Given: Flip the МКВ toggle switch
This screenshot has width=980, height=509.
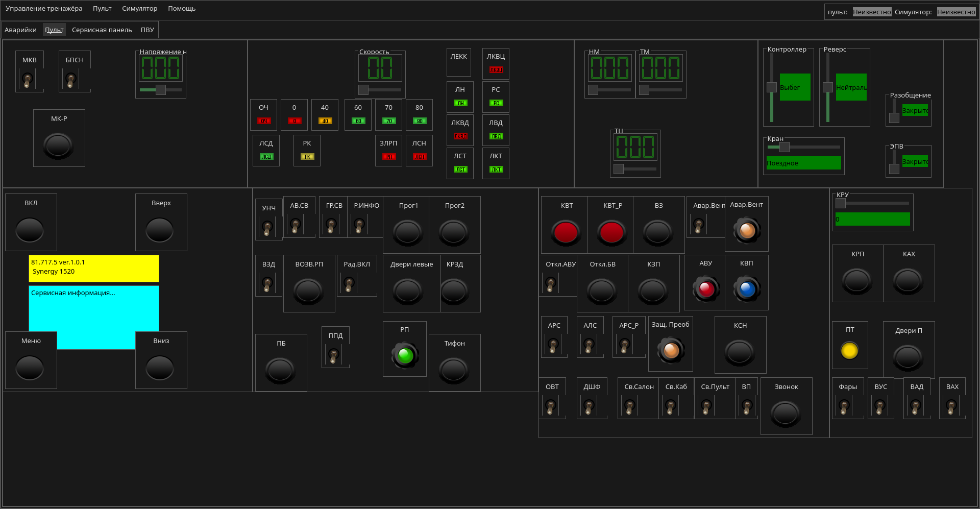Looking at the screenshot, I should click(x=28, y=79).
